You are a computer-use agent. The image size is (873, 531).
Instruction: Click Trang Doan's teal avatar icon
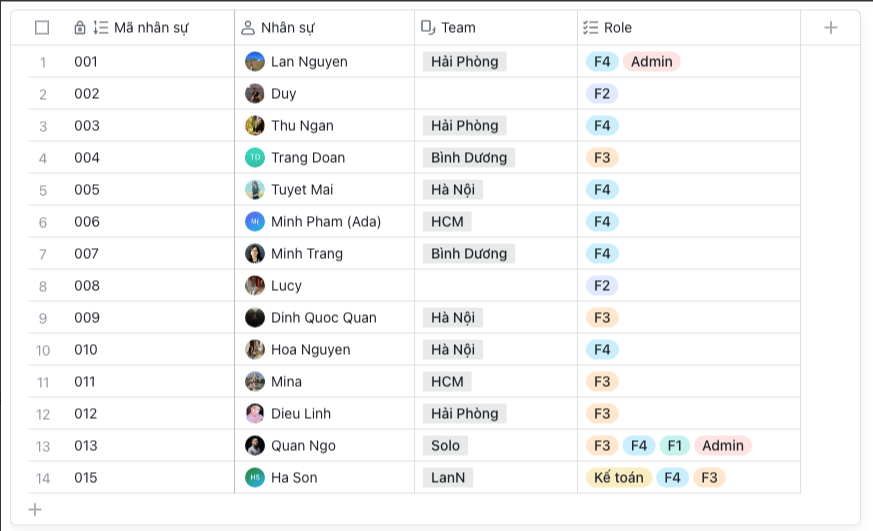point(255,158)
